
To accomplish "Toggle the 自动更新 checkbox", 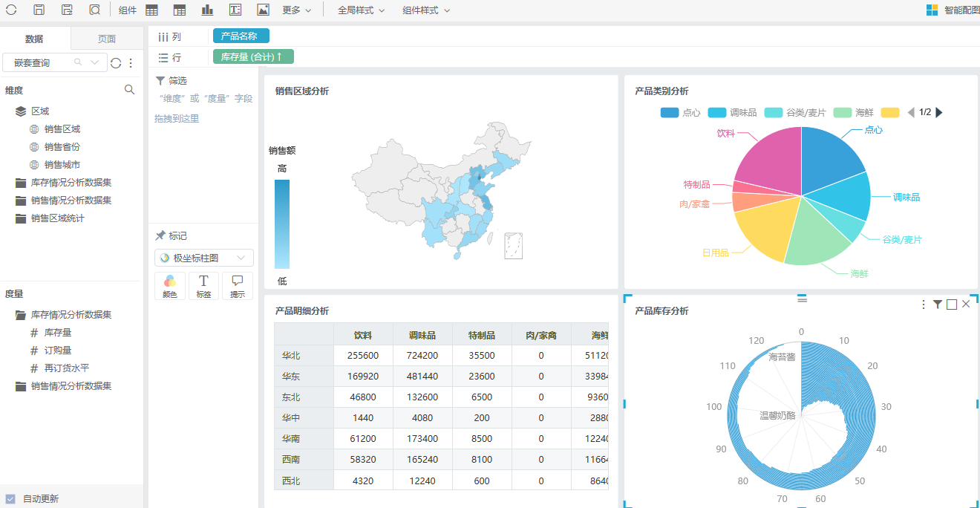I will click(10, 499).
